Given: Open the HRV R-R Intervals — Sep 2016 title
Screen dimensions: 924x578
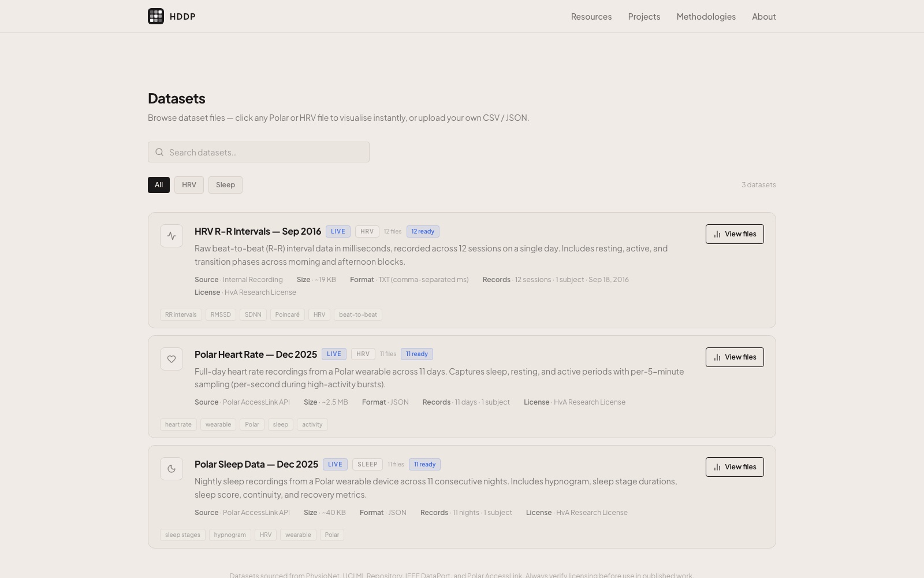Looking at the screenshot, I should tap(258, 231).
